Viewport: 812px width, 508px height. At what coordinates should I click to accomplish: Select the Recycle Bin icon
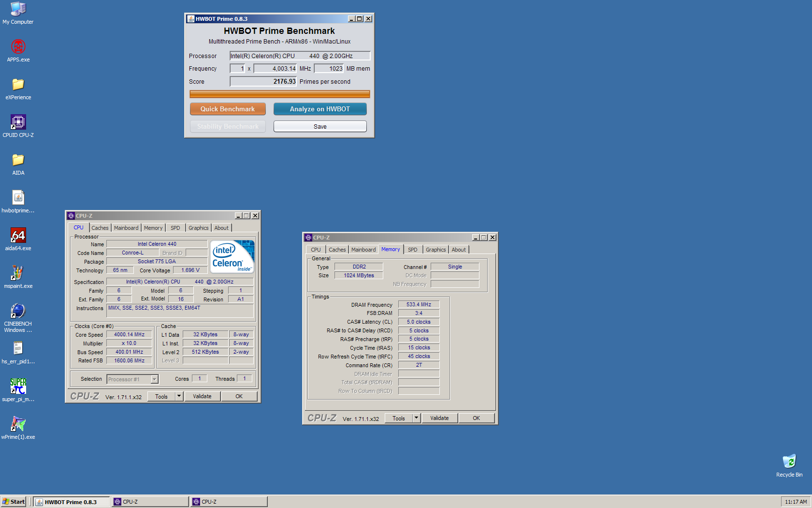tap(789, 466)
